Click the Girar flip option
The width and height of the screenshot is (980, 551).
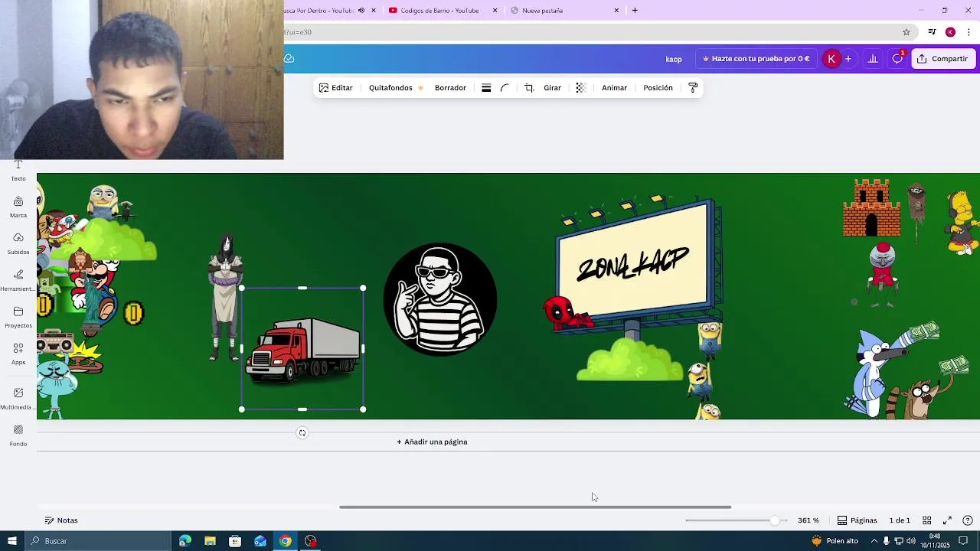(x=552, y=88)
